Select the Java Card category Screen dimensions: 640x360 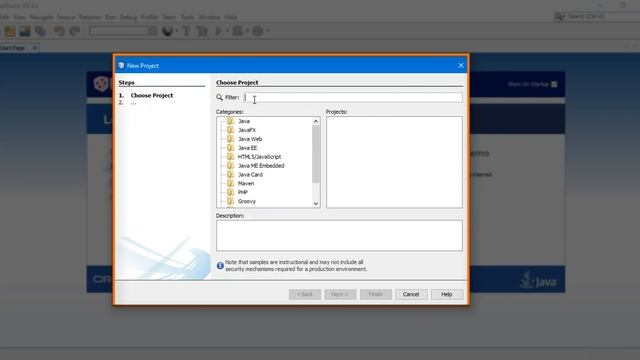coord(250,175)
